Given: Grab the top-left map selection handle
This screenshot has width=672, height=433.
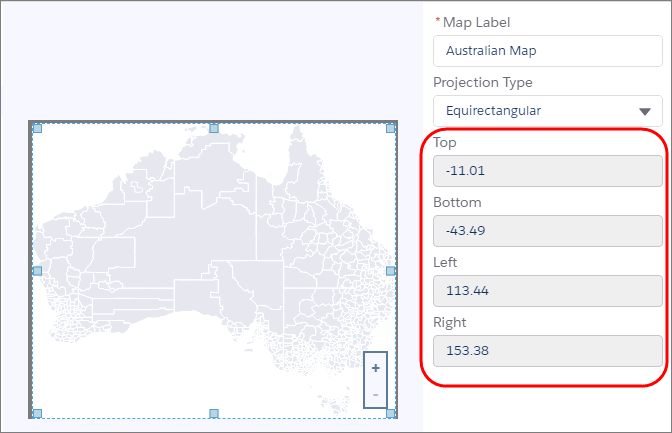Looking at the screenshot, I should (37, 128).
